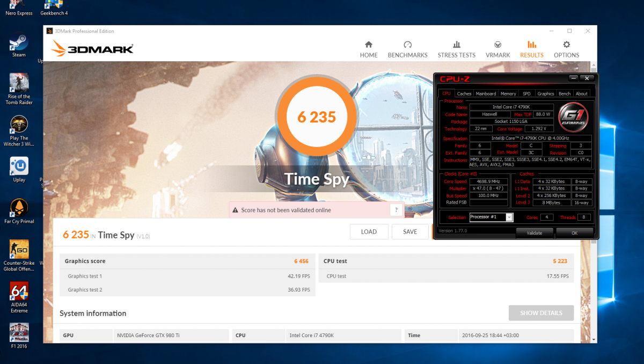
Task: Click the LOAD button
Action: [x=369, y=231]
